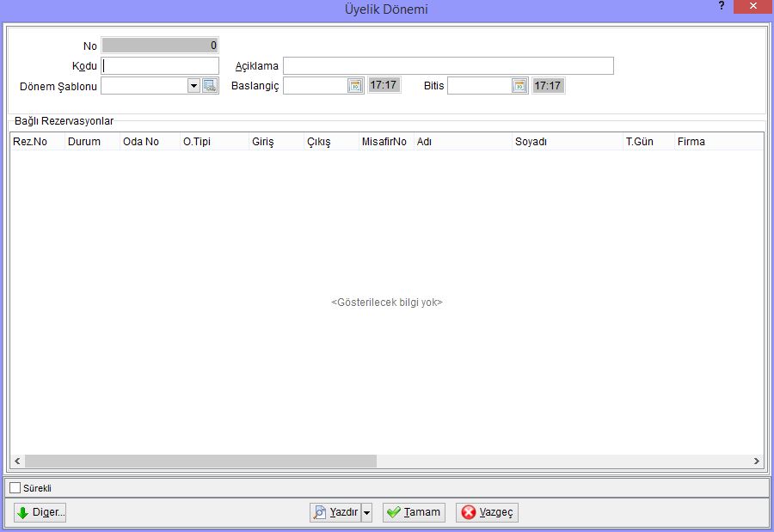Sort by the O.Tipi column header
This screenshot has width=774, height=532.
[x=215, y=142]
